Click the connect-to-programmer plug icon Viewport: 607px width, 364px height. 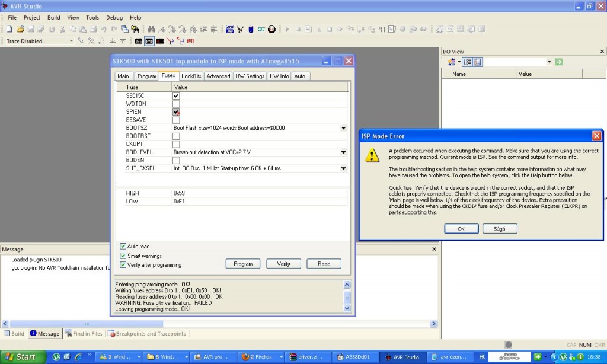click(x=241, y=29)
